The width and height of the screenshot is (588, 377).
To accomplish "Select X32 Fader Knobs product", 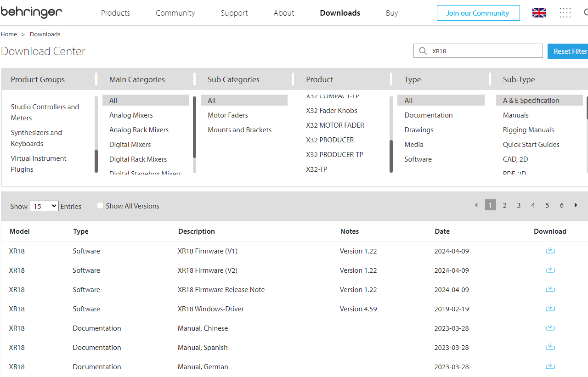I will (x=332, y=111).
